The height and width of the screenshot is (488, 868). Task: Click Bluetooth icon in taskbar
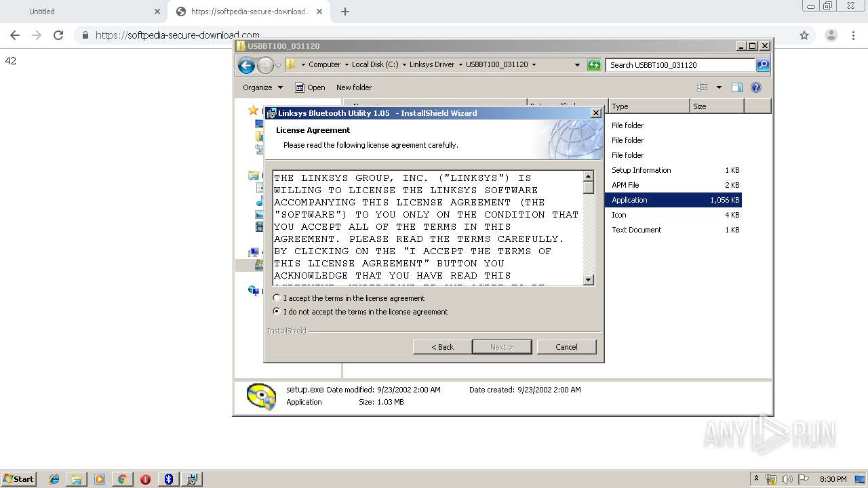tap(169, 479)
